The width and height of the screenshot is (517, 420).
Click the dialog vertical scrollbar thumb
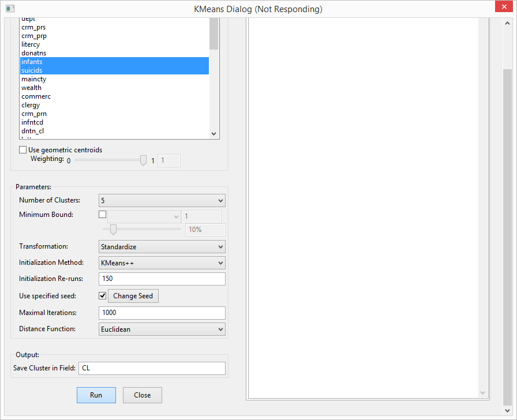[507, 237]
